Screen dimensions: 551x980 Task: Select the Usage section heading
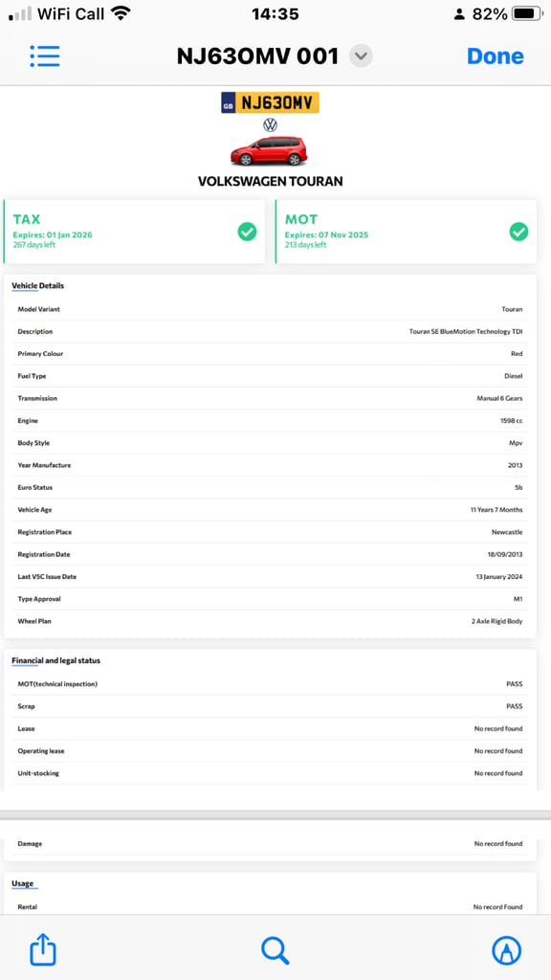(23, 883)
